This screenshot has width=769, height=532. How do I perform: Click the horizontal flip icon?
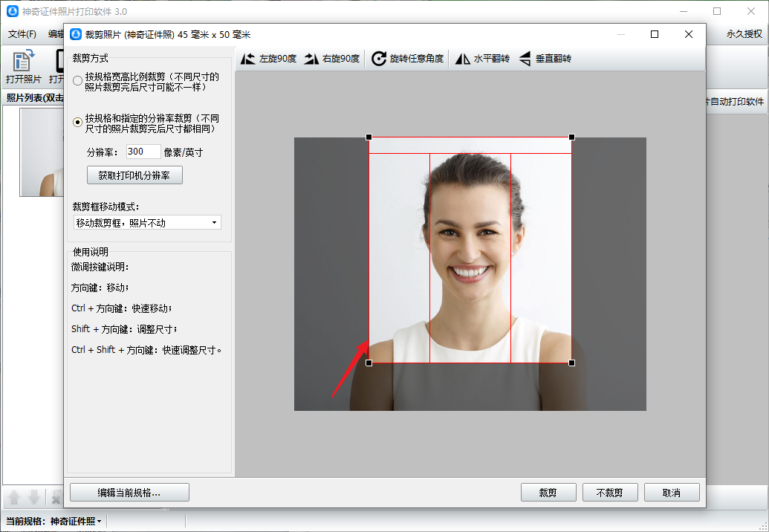pyautogui.click(x=463, y=59)
